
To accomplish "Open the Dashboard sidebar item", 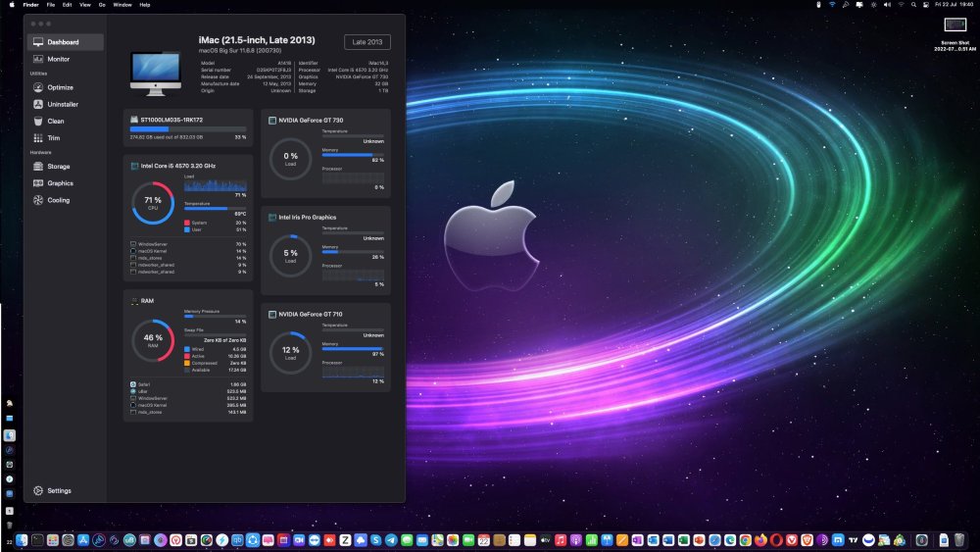I will (x=65, y=42).
